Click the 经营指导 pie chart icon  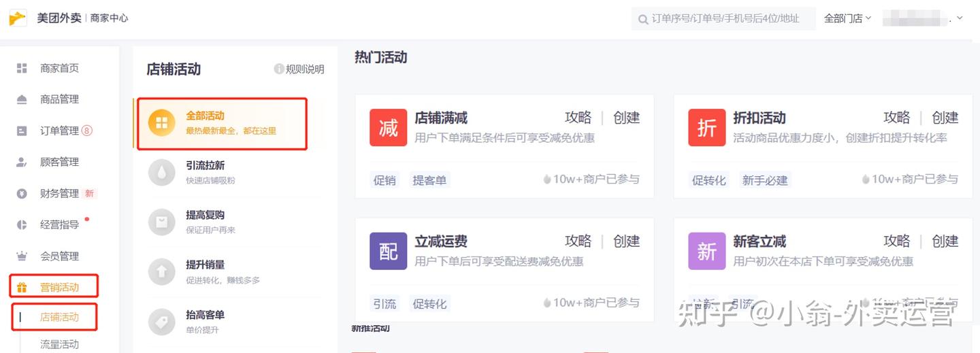coord(22,224)
